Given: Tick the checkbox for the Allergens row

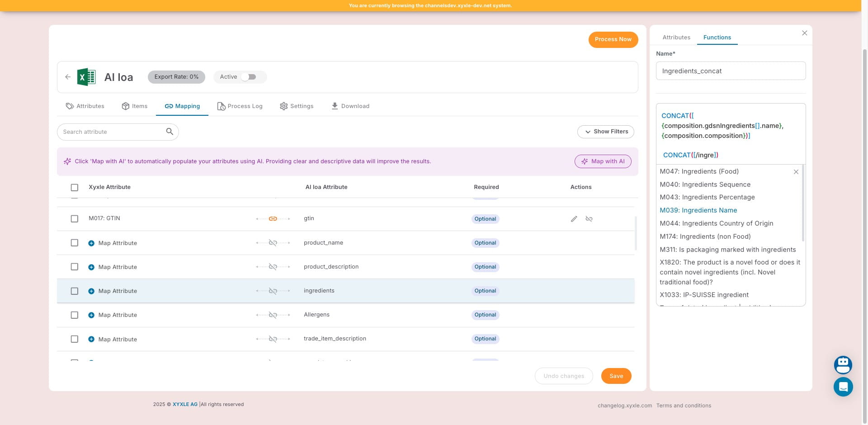Looking at the screenshot, I should [x=75, y=315].
